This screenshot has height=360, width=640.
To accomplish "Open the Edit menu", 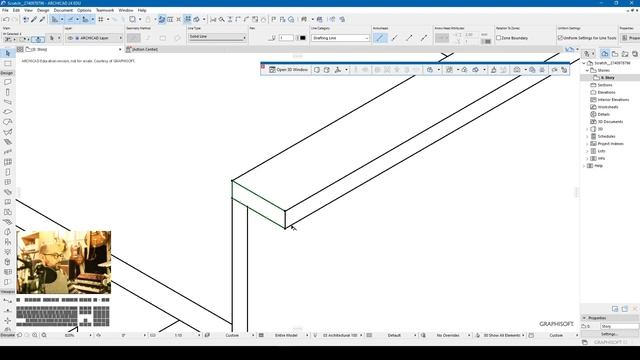I will (x=16, y=10).
